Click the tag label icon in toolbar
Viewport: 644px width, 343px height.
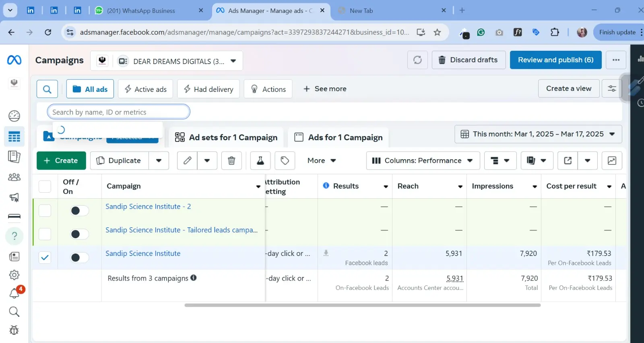point(285,160)
